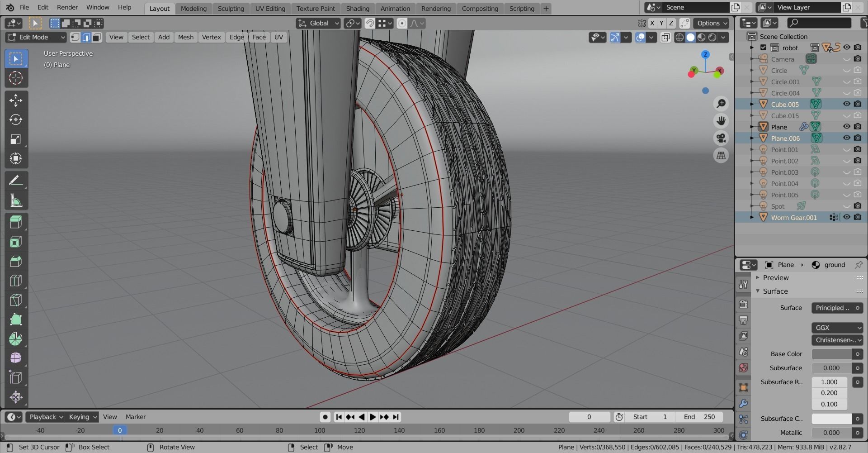
Task: Click the Marker timeline menu button
Action: click(x=136, y=417)
